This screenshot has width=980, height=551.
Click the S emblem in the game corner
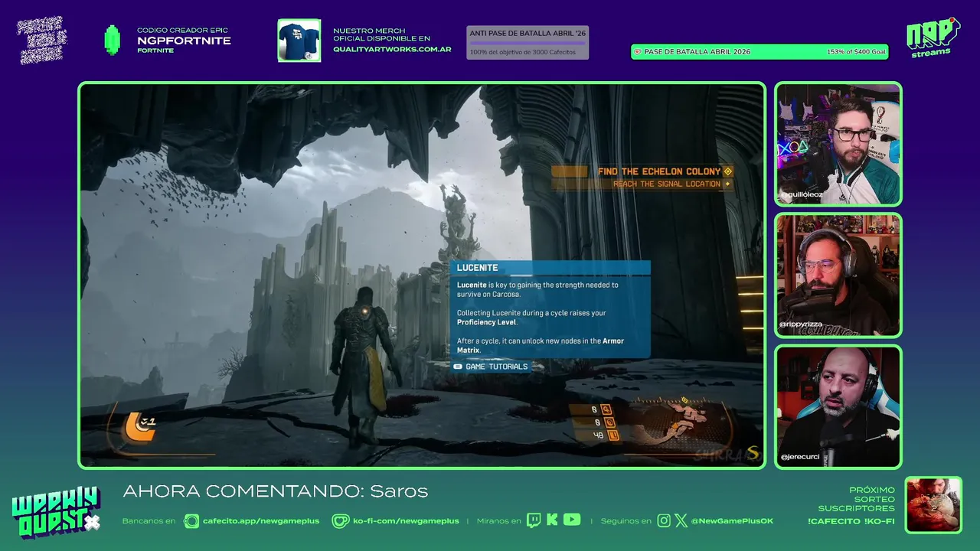pos(753,454)
